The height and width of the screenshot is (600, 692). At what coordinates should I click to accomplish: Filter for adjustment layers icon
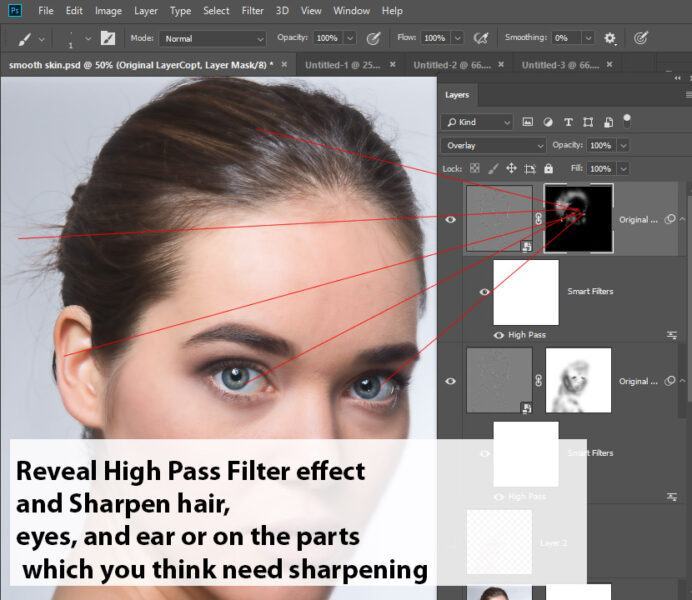548,122
